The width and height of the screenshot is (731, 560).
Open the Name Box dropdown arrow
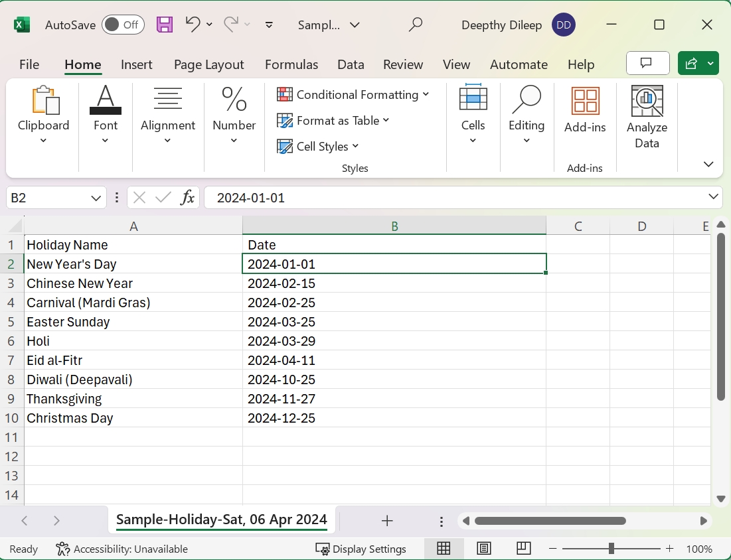coord(96,198)
